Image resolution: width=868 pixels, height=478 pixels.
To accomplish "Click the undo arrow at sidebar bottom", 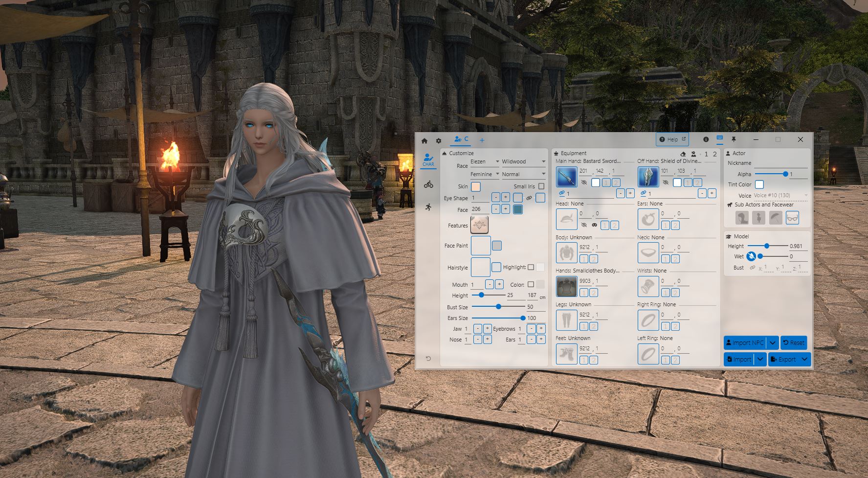I will (x=428, y=359).
